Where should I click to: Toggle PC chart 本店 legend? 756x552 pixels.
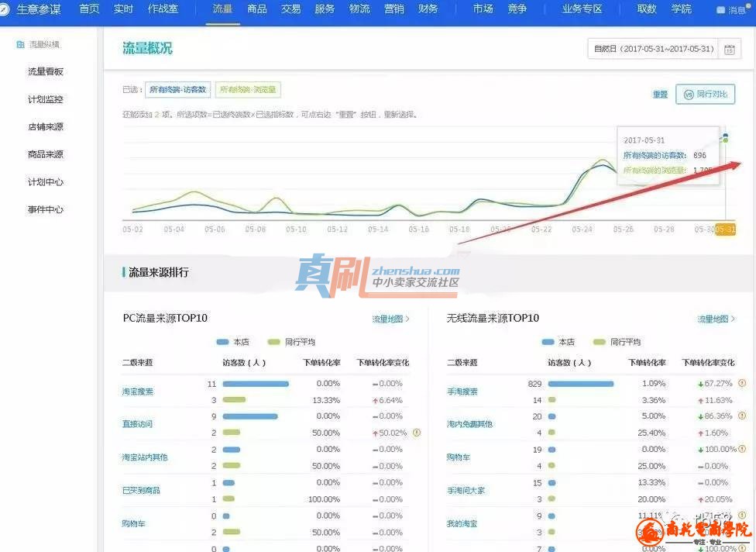(233, 342)
